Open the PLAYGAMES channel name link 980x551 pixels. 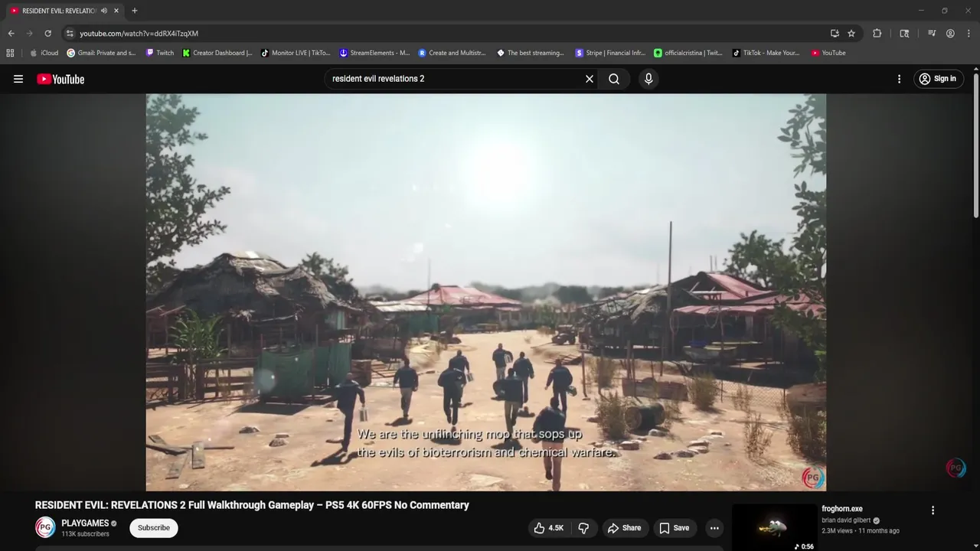tap(85, 523)
